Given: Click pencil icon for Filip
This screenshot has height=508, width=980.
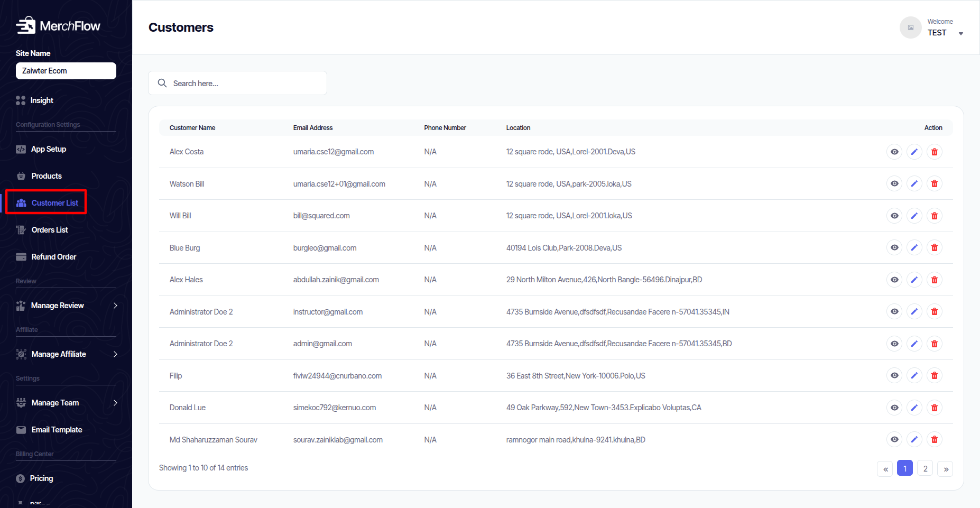Looking at the screenshot, I should coord(914,375).
